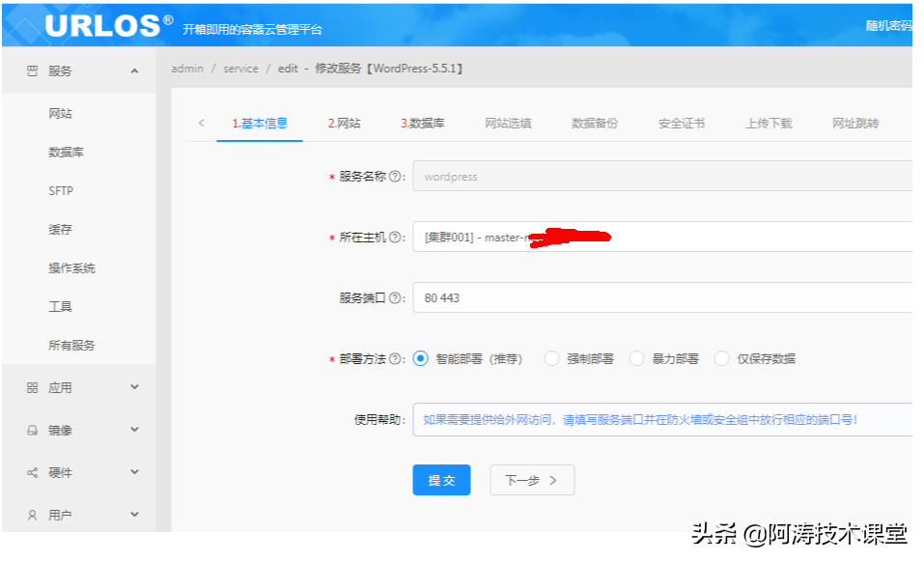Image resolution: width=924 pixels, height=562 pixels.
Task: Click the URLOS logo
Action: coord(108,25)
